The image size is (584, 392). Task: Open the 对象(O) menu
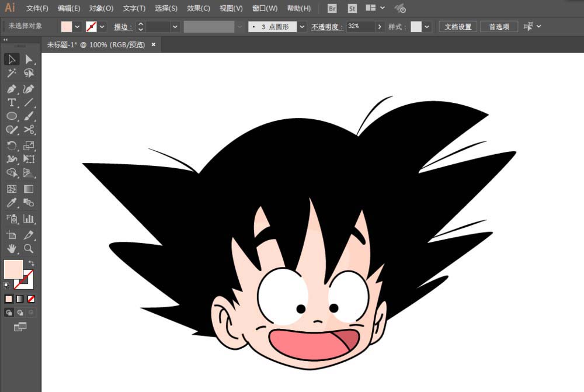[x=101, y=8]
